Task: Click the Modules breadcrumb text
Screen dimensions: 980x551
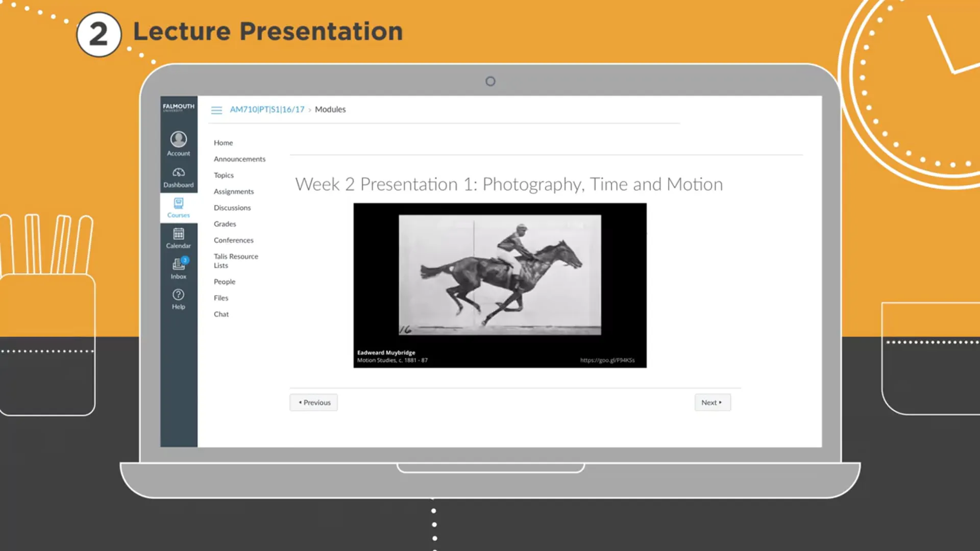Action: 330,109
